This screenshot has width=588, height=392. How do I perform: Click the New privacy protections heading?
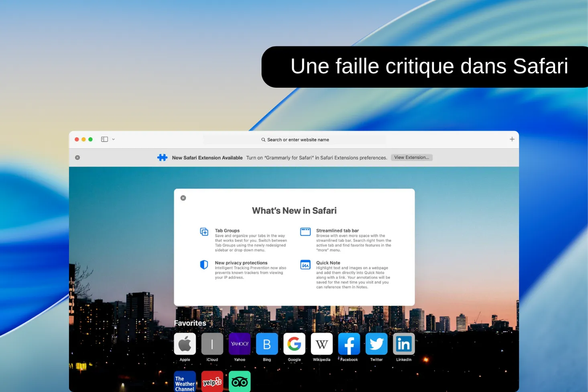pyautogui.click(x=241, y=263)
